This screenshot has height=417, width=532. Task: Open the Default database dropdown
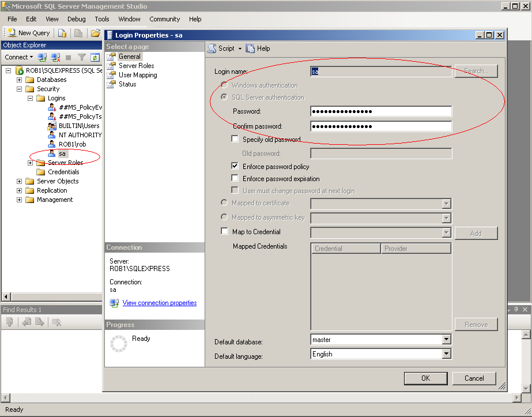[x=447, y=339]
